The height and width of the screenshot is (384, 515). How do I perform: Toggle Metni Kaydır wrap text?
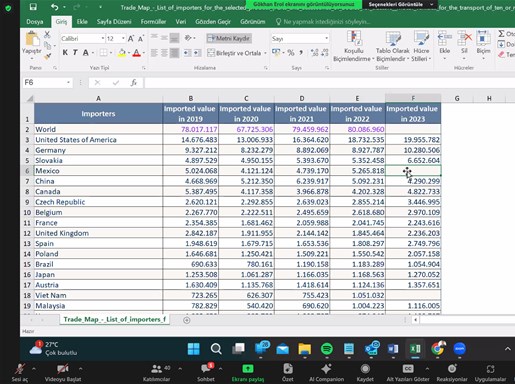pyautogui.click(x=229, y=38)
